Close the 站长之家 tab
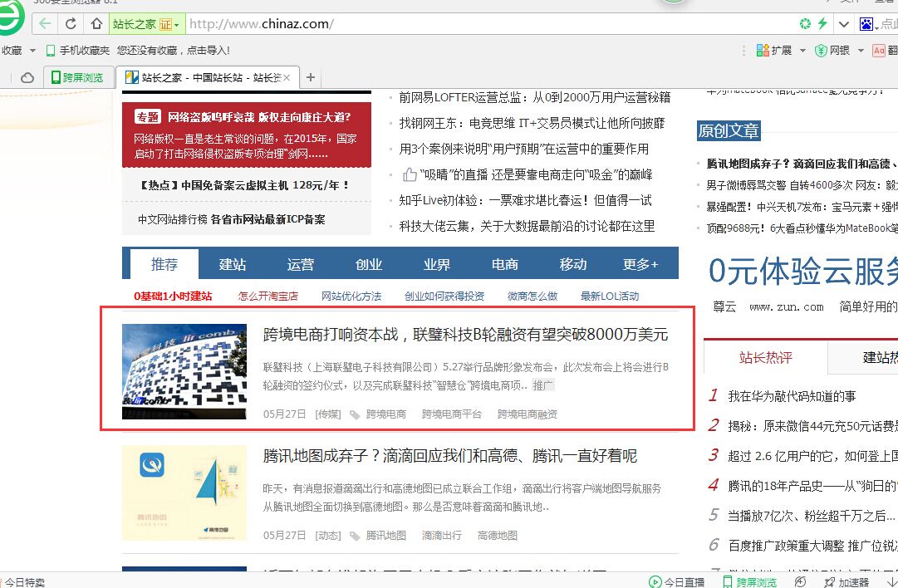This screenshot has width=898, height=588. click(287, 77)
